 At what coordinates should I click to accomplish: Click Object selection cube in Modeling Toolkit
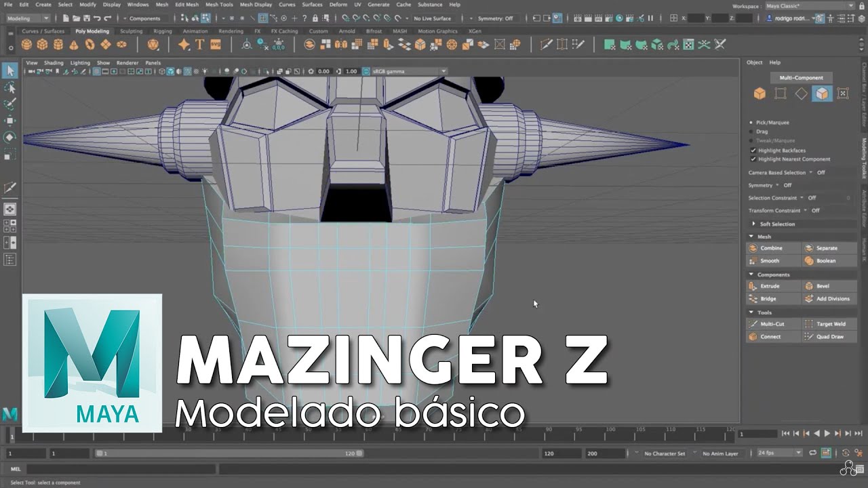tap(759, 94)
